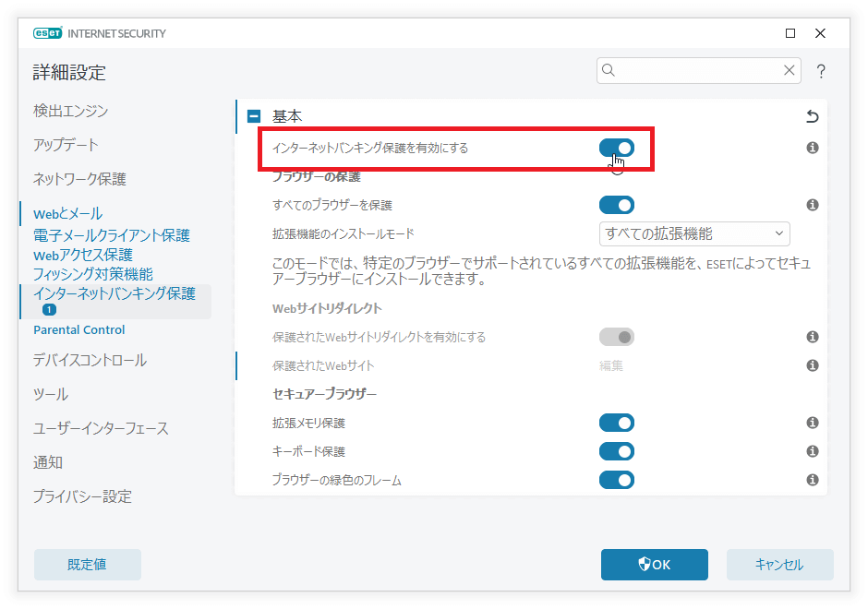Toggle ブラウザーの緑色のフレーム switch

point(616,480)
